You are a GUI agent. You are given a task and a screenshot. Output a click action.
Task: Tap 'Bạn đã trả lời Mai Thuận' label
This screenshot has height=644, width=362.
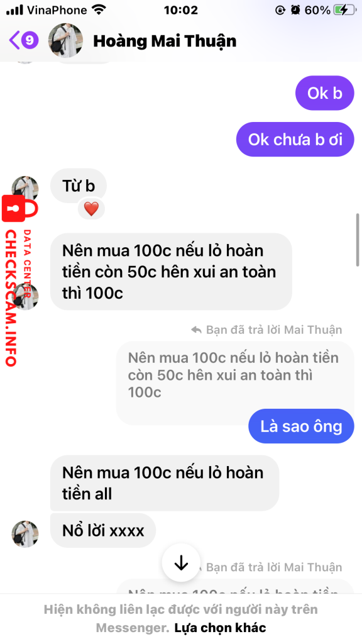(274, 330)
